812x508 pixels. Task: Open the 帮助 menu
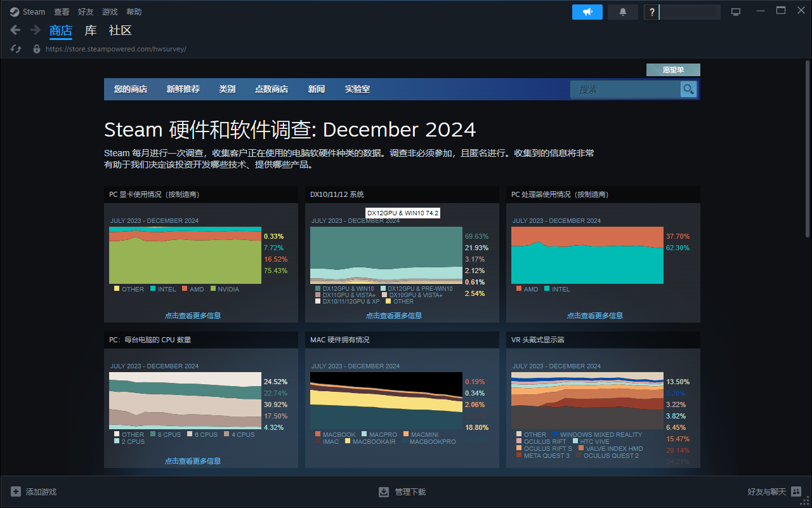tap(133, 11)
